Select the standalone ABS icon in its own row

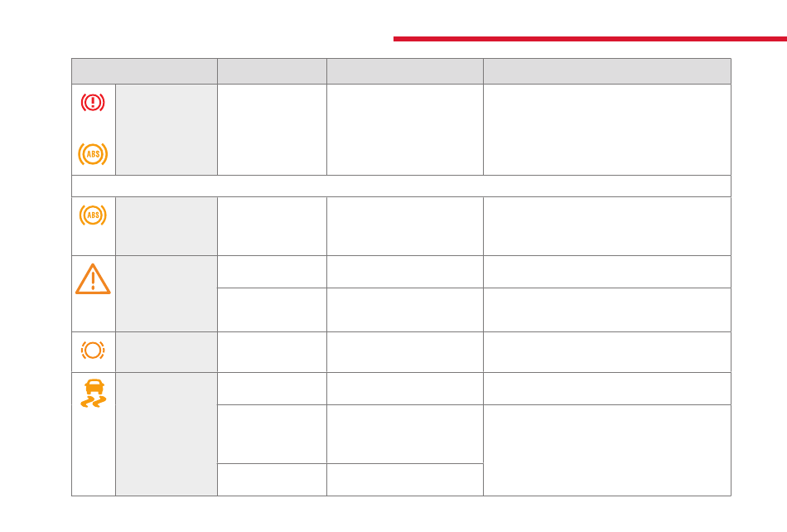click(x=93, y=215)
